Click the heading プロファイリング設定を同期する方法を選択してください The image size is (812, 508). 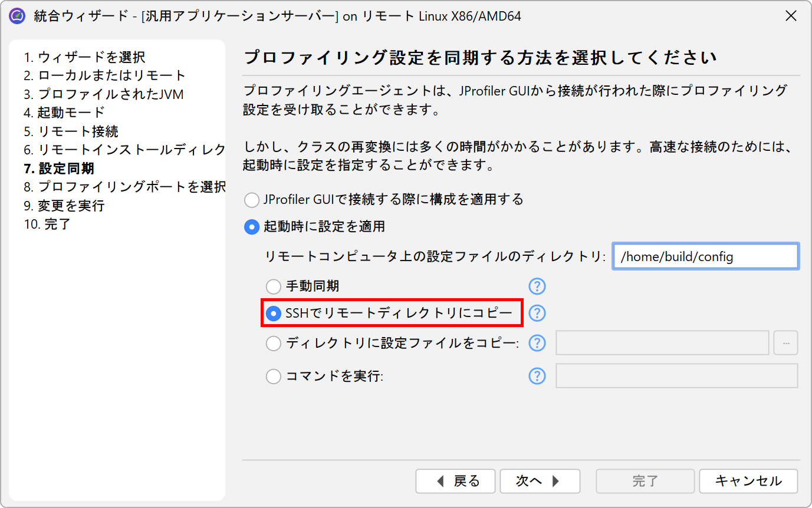(x=480, y=58)
